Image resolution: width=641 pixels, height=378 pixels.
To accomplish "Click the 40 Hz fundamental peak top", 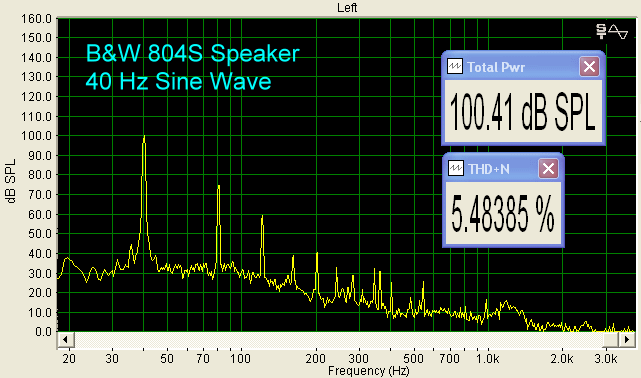I will [144, 137].
